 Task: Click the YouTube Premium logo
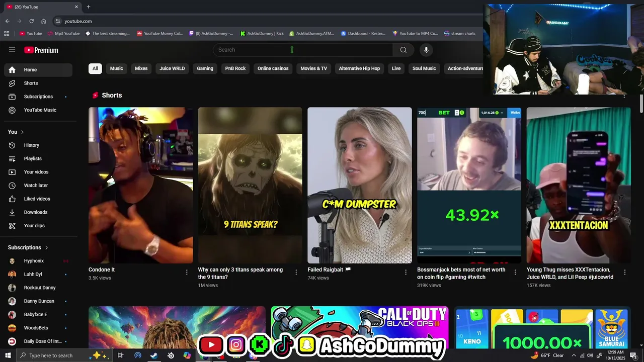coord(41,50)
